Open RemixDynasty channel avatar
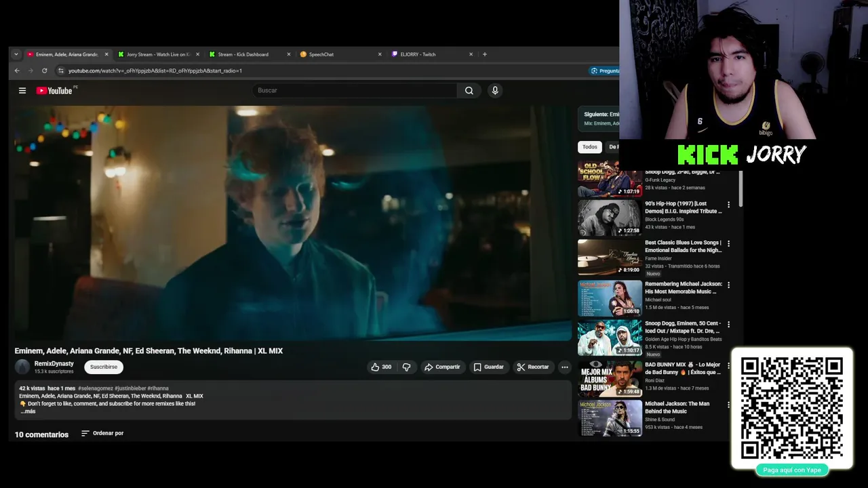The width and height of the screenshot is (868, 488). (x=22, y=367)
